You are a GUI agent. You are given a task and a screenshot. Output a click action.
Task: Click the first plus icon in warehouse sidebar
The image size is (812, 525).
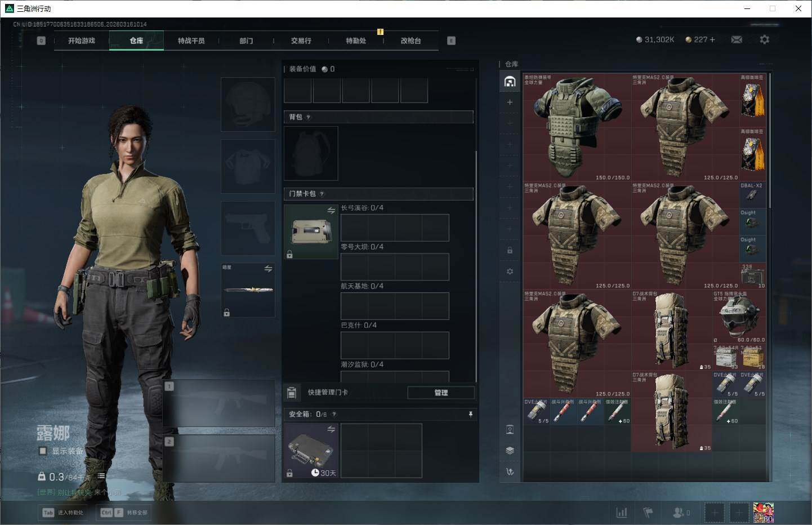point(510,102)
